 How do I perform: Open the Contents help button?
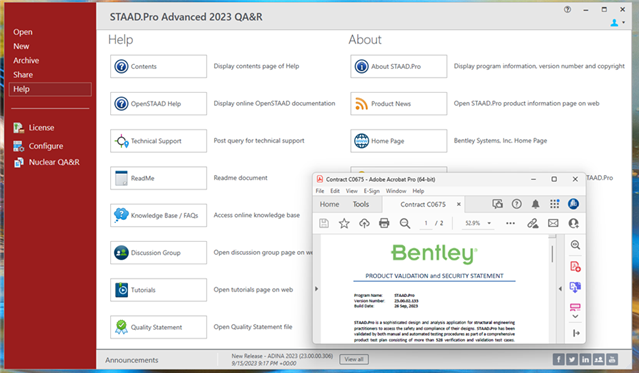(158, 66)
